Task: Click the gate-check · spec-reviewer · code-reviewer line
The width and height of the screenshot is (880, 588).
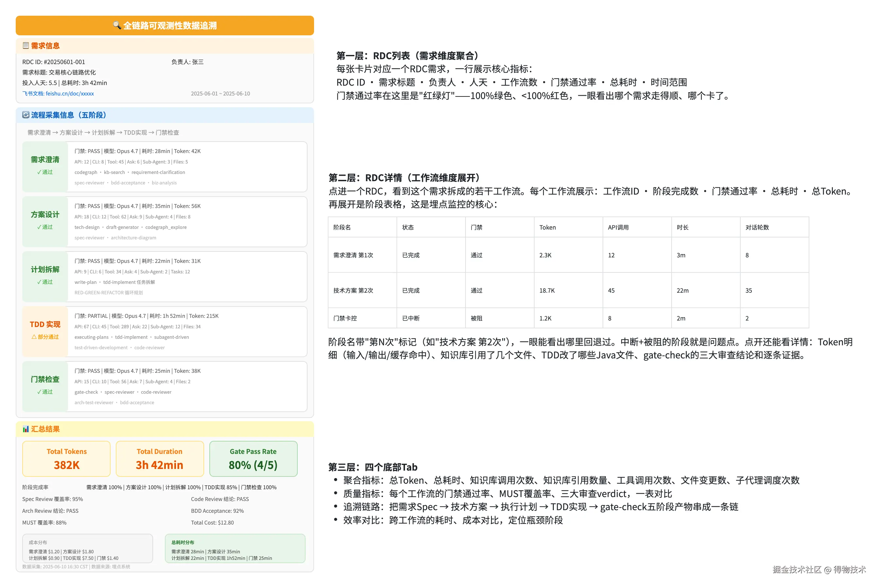Action: [123, 392]
